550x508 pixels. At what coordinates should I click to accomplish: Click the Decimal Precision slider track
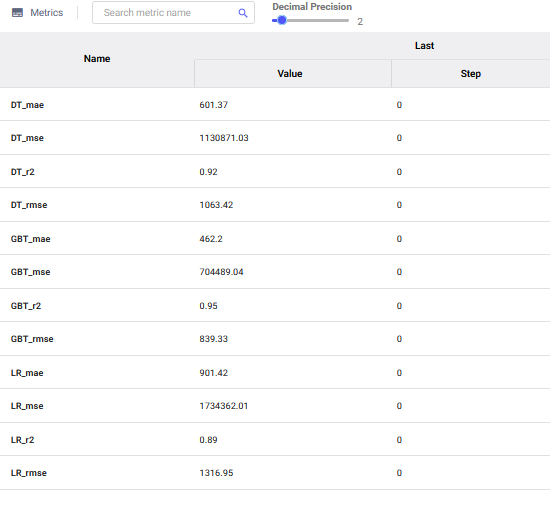pos(310,21)
